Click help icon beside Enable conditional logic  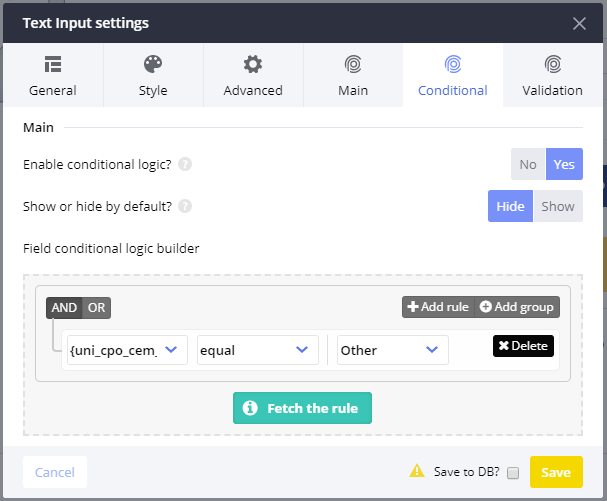coord(185,164)
